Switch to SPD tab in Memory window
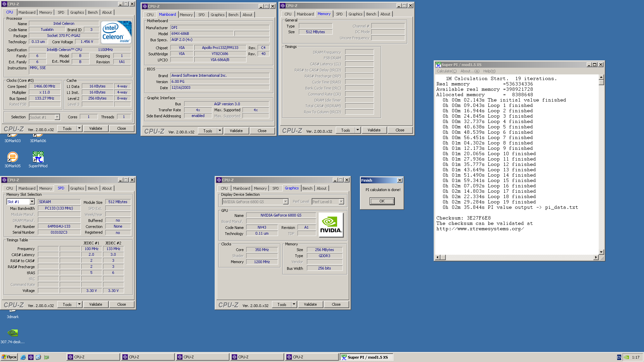The image size is (644, 362). [339, 14]
